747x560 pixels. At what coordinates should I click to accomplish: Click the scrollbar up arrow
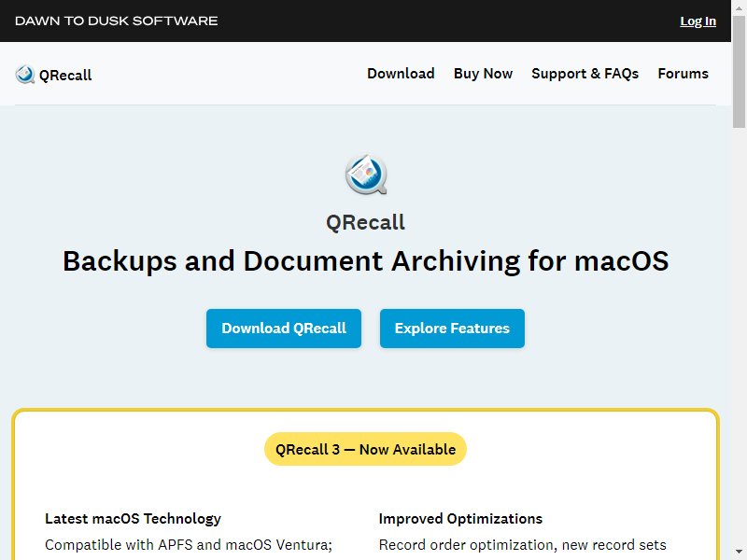tap(739, 7)
